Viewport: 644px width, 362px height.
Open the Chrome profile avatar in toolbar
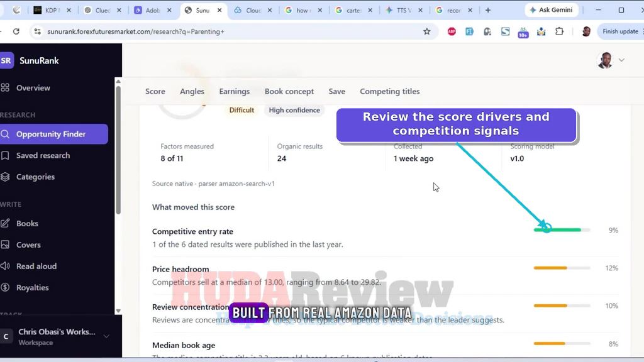click(586, 31)
